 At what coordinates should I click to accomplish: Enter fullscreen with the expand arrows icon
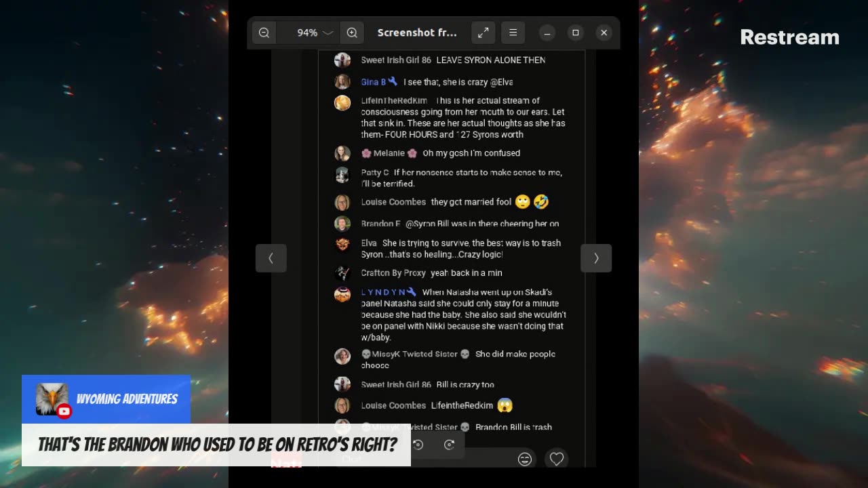point(484,33)
